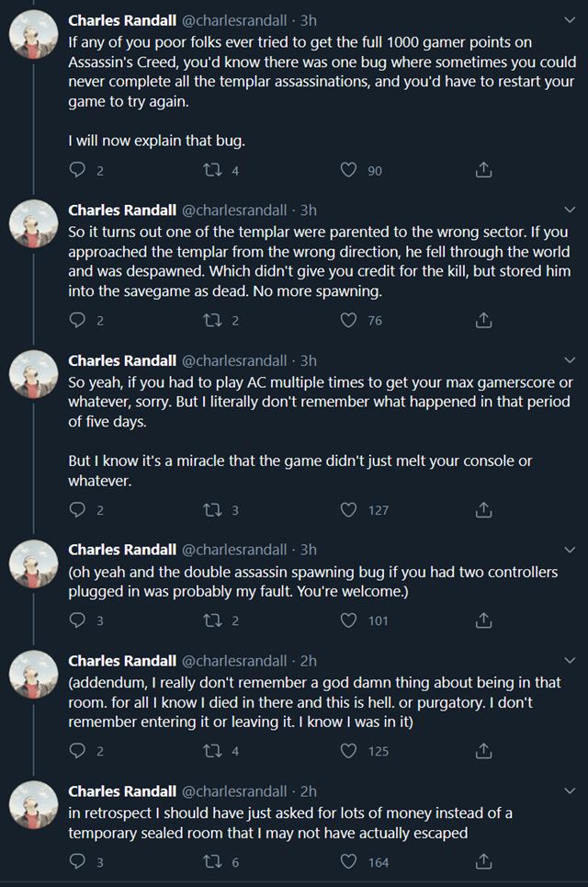Viewport: 588px width, 887px height.
Task: Like the tweet with 90 likes
Action: coord(349,170)
